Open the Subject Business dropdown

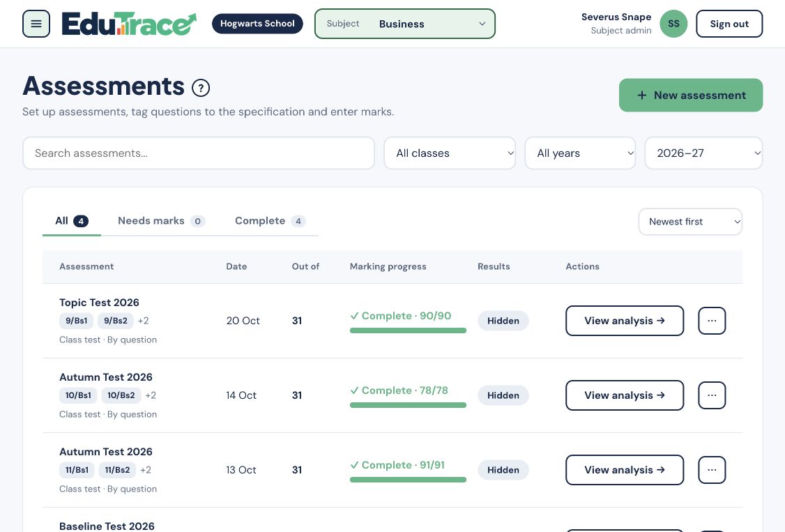tap(405, 24)
